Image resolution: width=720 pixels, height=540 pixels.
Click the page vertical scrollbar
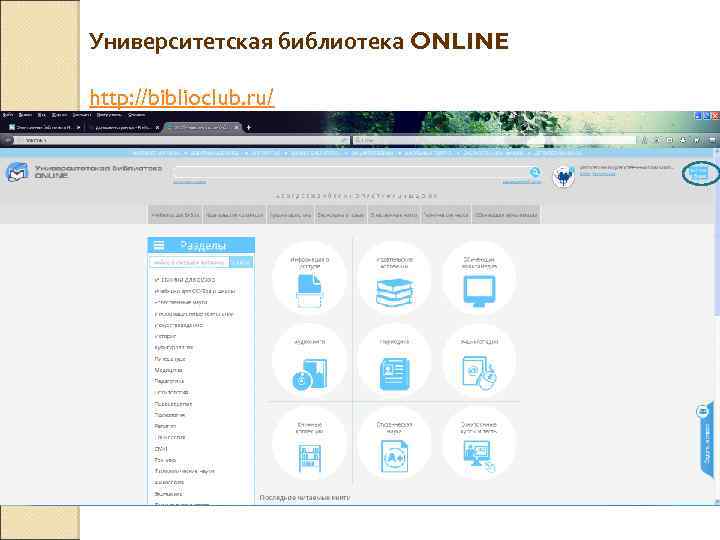point(716,326)
